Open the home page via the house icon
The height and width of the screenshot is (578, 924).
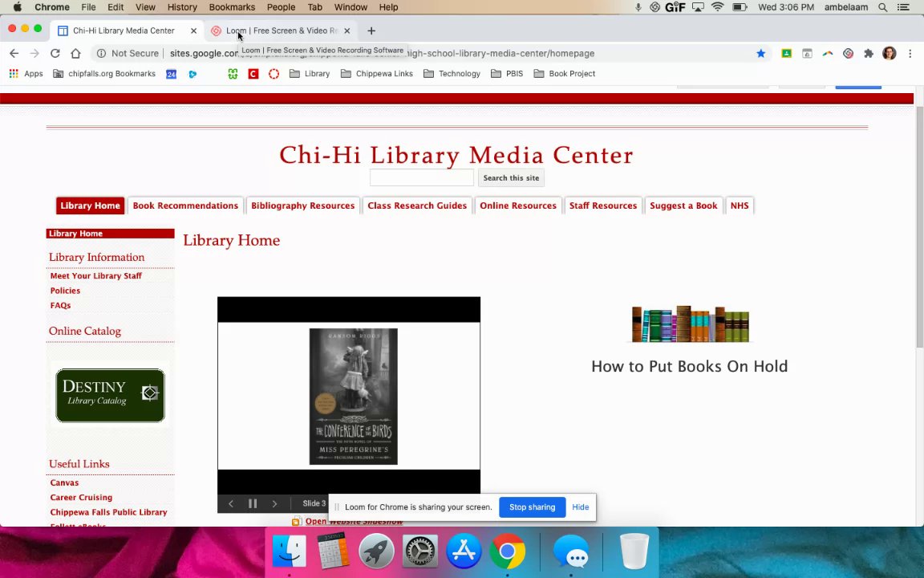(75, 53)
